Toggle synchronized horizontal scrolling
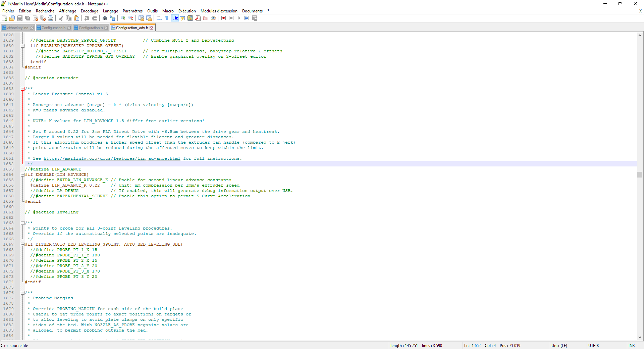This screenshot has width=644, height=349. (x=149, y=18)
